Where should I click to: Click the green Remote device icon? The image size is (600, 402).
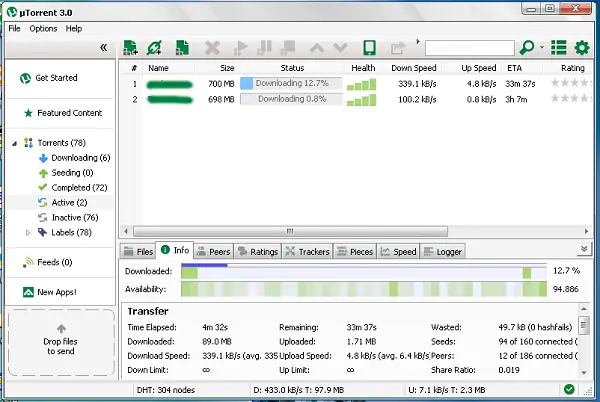click(x=369, y=48)
